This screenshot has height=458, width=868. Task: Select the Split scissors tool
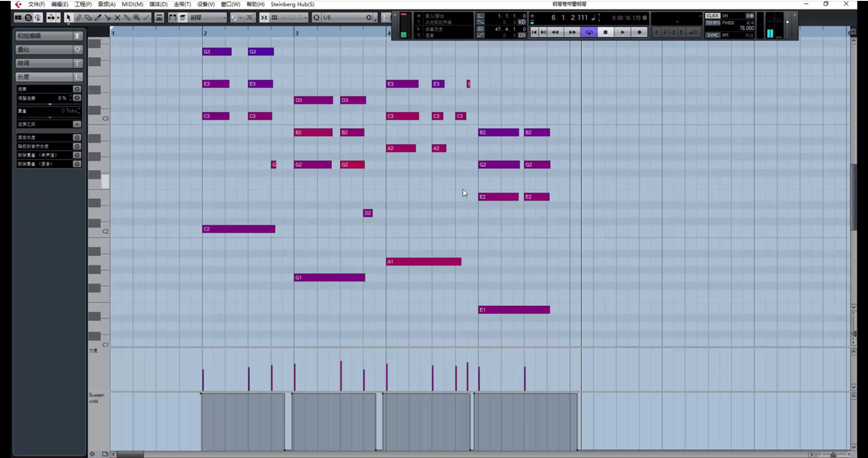click(108, 18)
